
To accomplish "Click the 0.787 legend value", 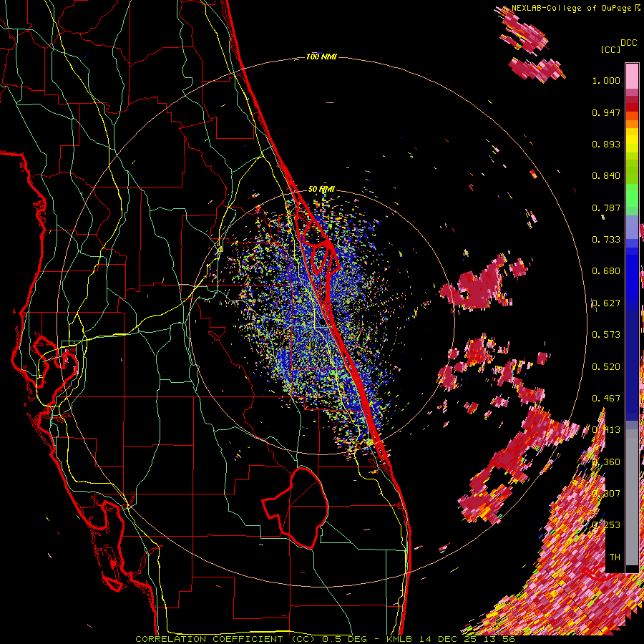I will [606, 208].
